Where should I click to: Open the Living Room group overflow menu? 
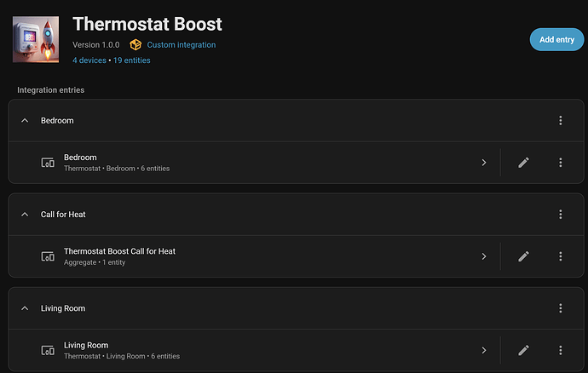561,308
